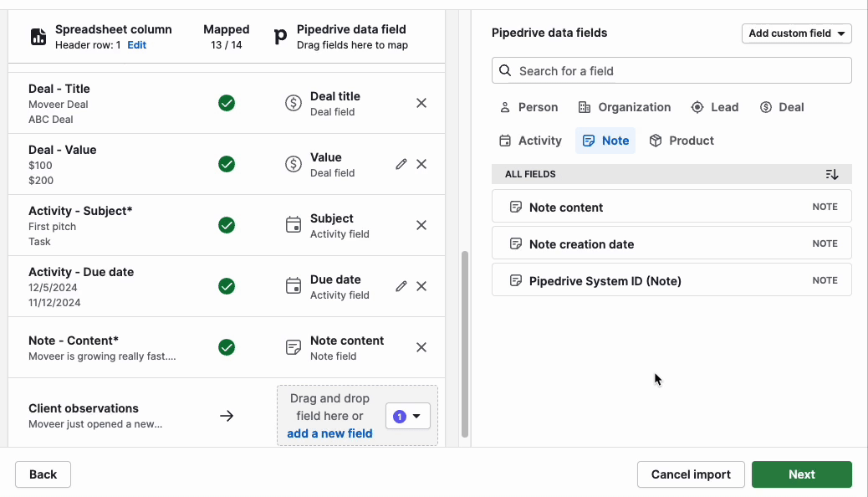Click the Pipedrive logo icon
Image resolution: width=868 pixels, height=497 pixels.
(281, 37)
